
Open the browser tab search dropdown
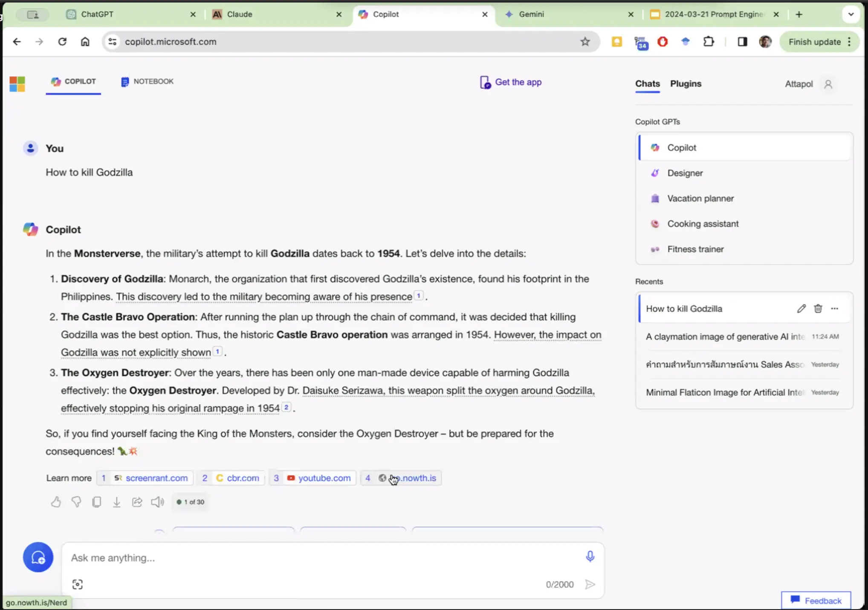[x=851, y=14]
